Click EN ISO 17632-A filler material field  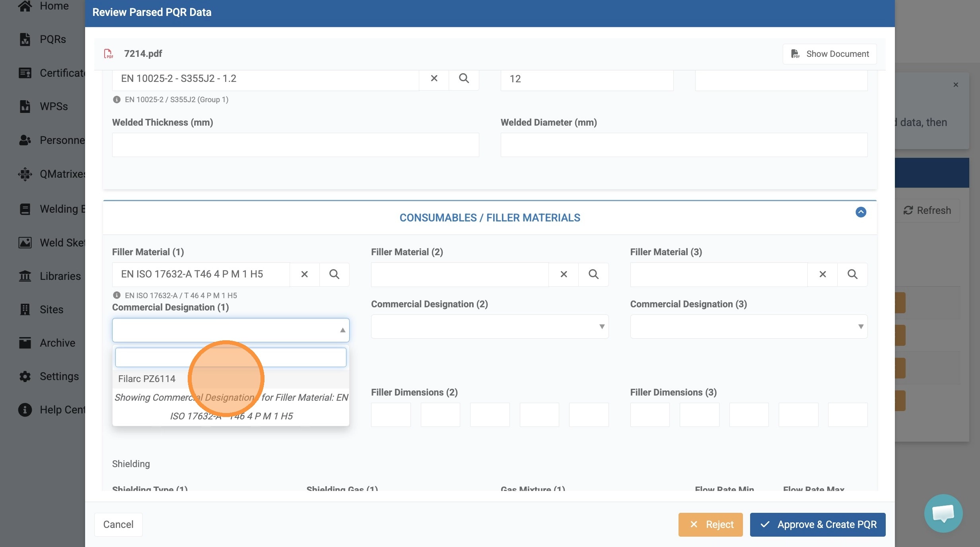click(201, 274)
